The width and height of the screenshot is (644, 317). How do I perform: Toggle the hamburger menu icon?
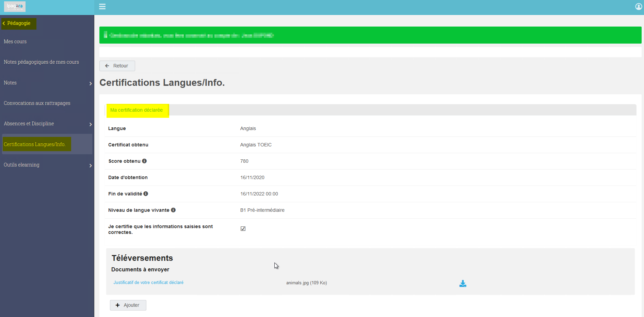102,6
